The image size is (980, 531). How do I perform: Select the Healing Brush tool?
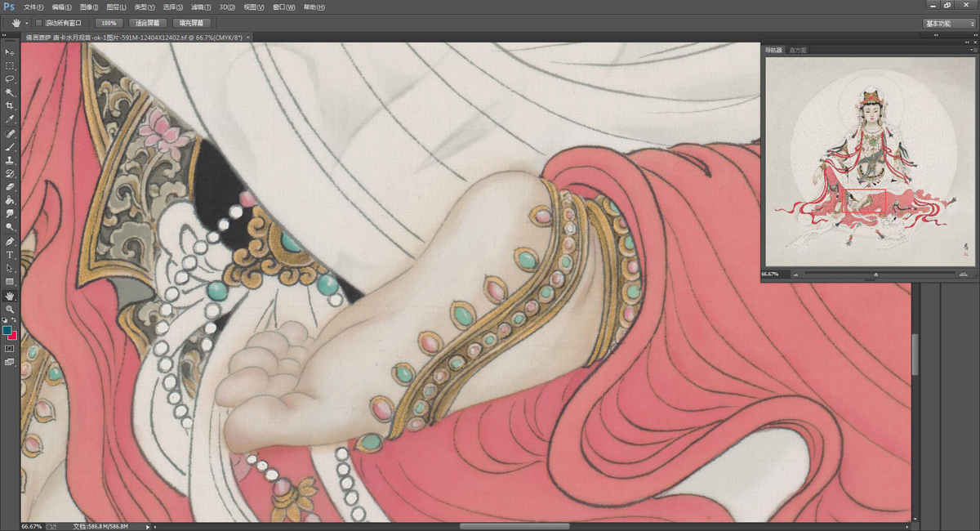[x=10, y=134]
